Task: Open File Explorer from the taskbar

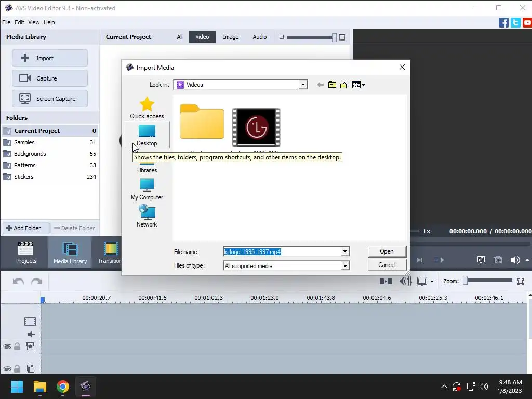Action: click(x=39, y=387)
